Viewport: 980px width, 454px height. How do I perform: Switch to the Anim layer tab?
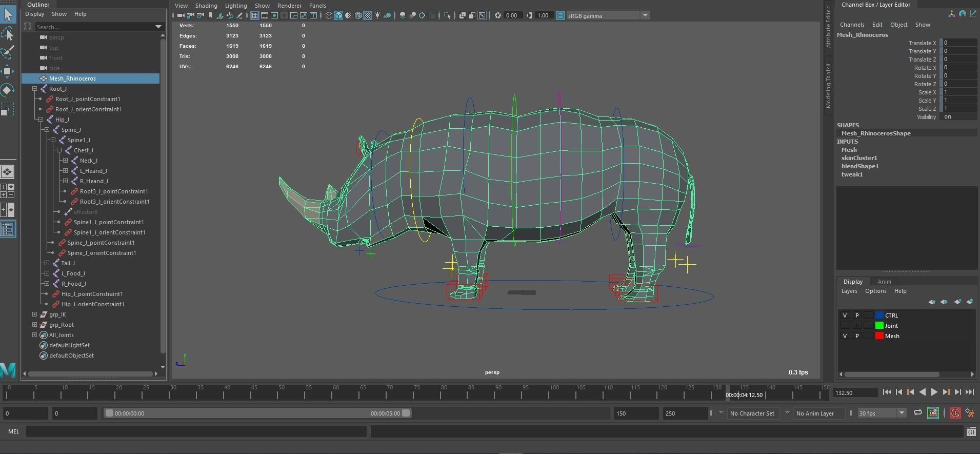click(884, 282)
